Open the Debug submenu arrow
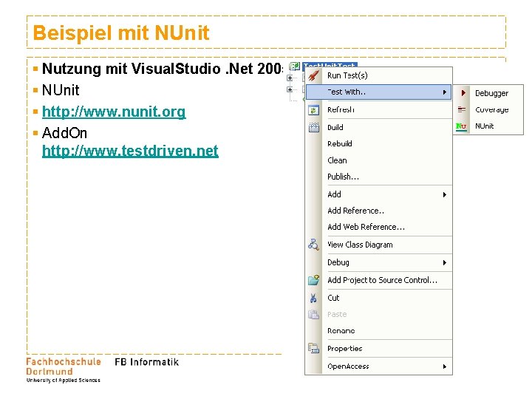The width and height of the screenshot is (532, 399). pos(445,262)
